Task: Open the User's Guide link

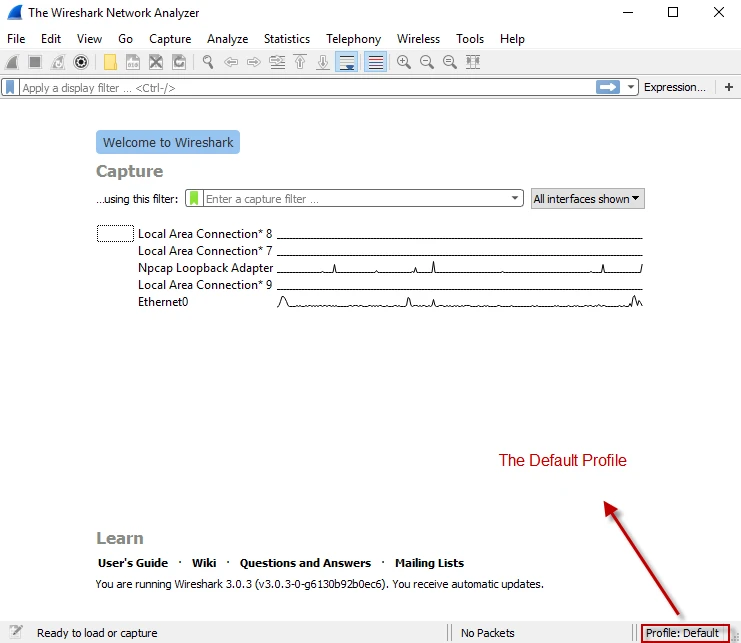Action: pyautogui.click(x=133, y=563)
